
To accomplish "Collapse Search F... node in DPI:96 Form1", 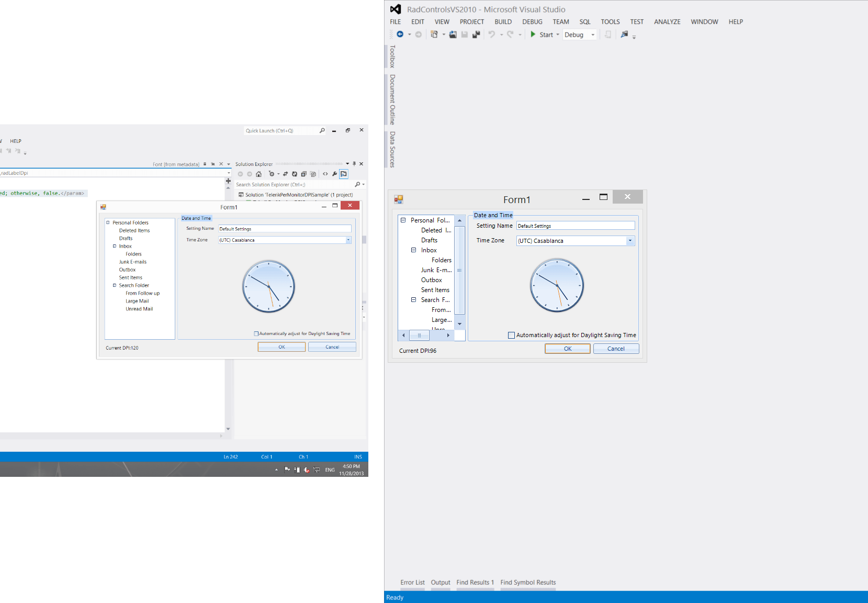I will 413,300.
